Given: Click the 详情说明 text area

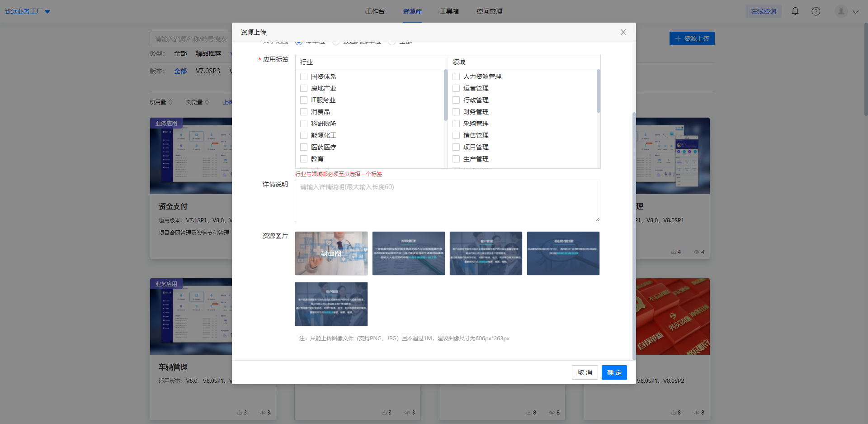Looking at the screenshot, I should pos(448,201).
